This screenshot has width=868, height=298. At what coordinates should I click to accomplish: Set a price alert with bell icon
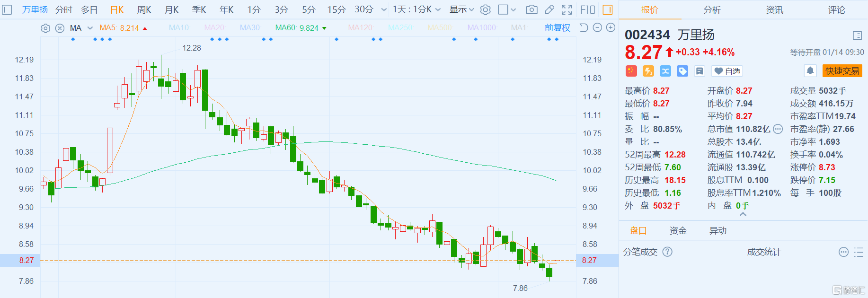[810, 71]
